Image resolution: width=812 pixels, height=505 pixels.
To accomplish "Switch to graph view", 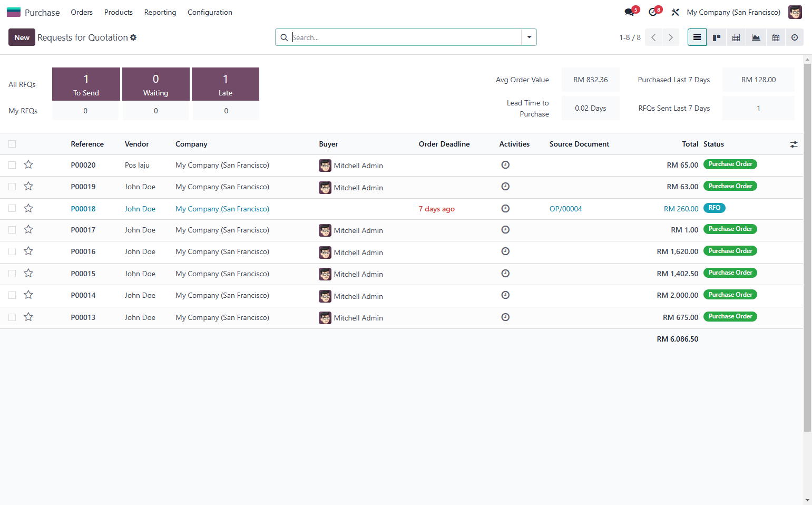I will tap(756, 37).
